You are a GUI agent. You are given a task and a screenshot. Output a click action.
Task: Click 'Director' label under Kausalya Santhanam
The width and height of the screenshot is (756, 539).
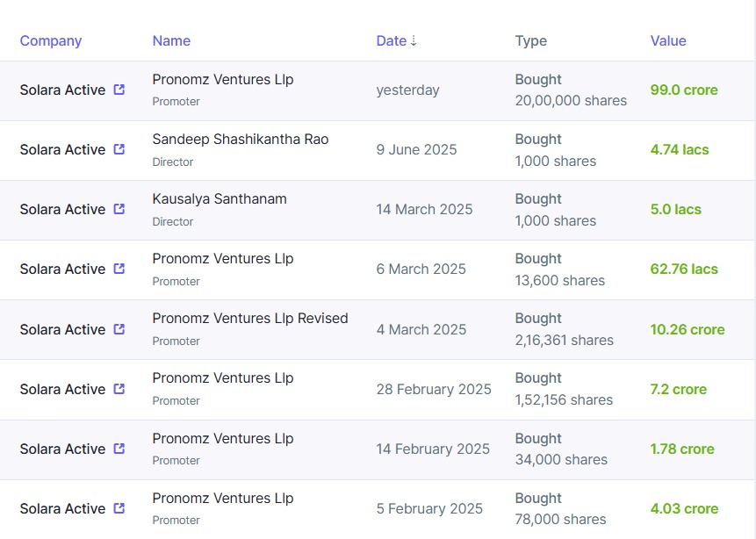(173, 222)
